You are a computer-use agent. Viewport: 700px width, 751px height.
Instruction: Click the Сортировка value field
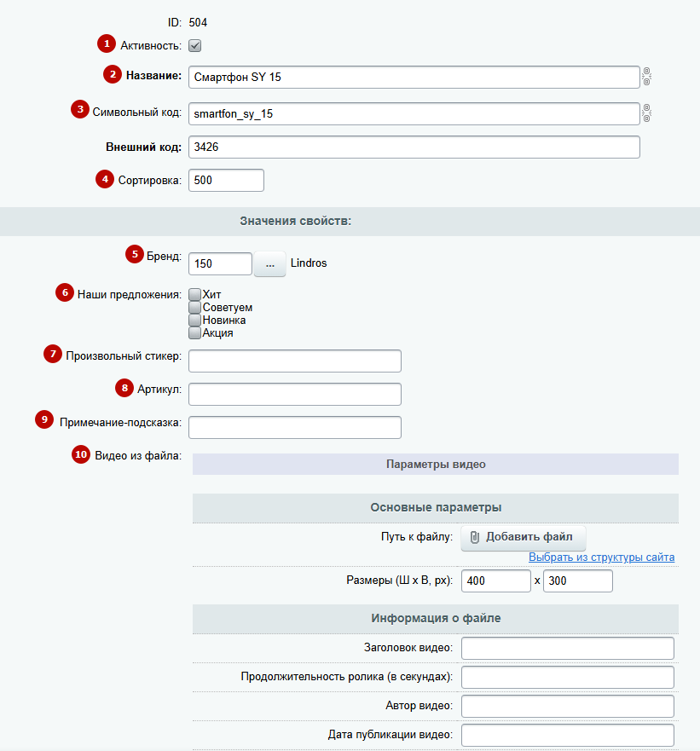[x=226, y=180]
